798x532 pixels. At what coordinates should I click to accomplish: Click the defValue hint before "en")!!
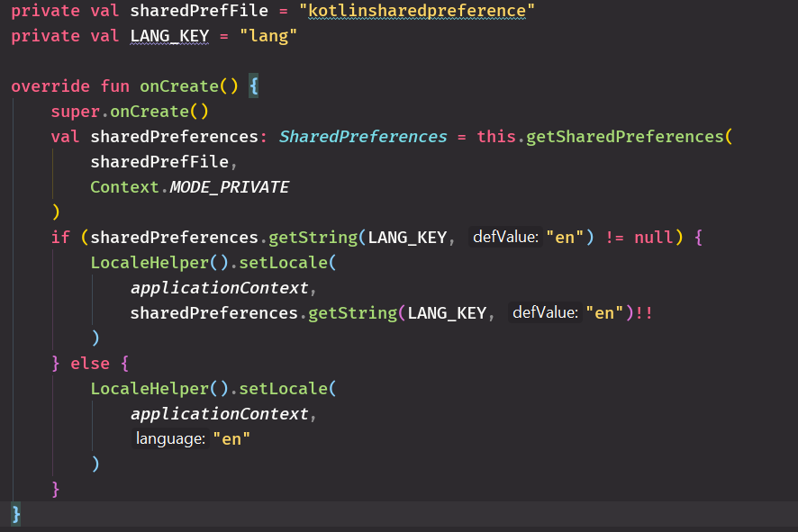tap(545, 312)
